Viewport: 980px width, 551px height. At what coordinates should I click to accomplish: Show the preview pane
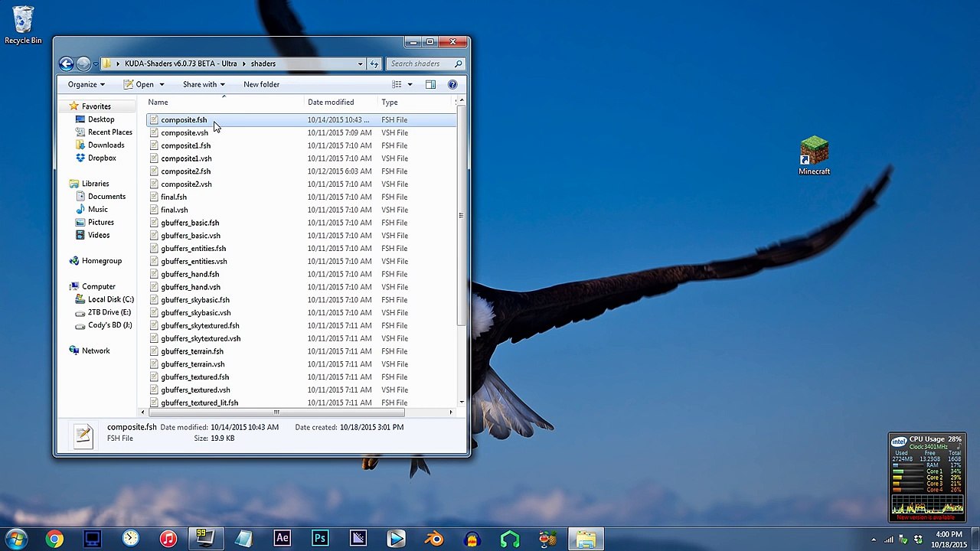click(x=430, y=84)
